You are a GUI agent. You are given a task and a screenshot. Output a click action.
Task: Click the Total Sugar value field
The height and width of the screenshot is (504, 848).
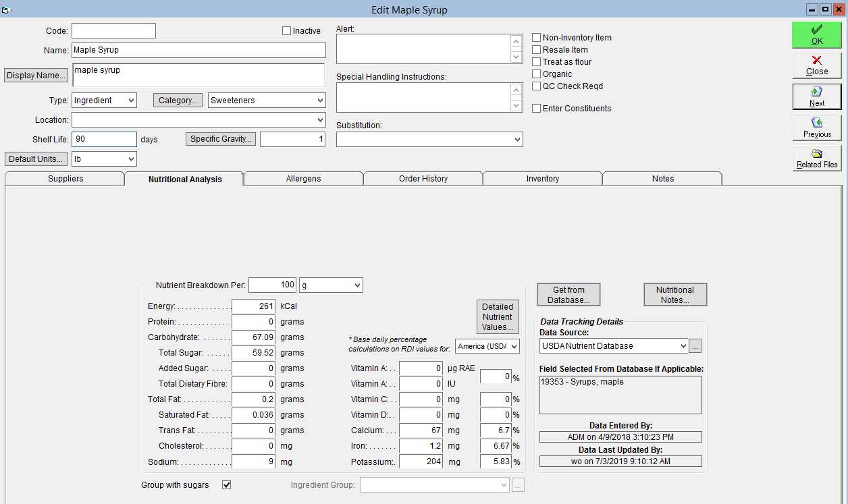click(x=254, y=353)
